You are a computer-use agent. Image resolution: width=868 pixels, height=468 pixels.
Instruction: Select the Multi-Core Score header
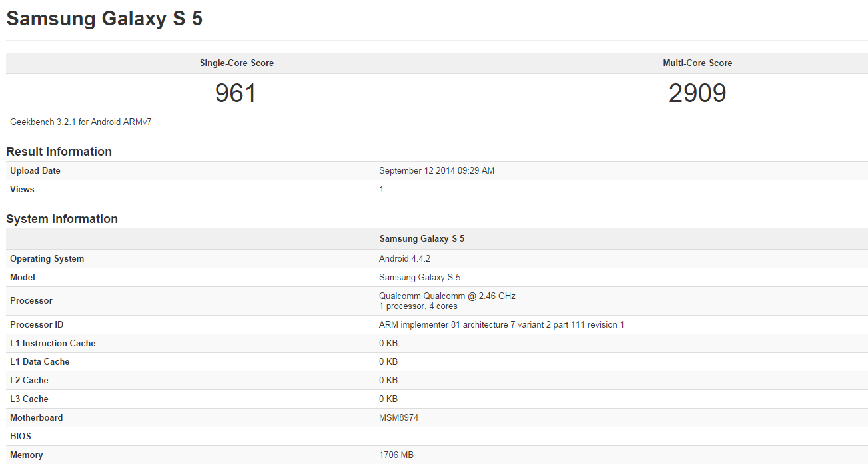pyautogui.click(x=697, y=63)
